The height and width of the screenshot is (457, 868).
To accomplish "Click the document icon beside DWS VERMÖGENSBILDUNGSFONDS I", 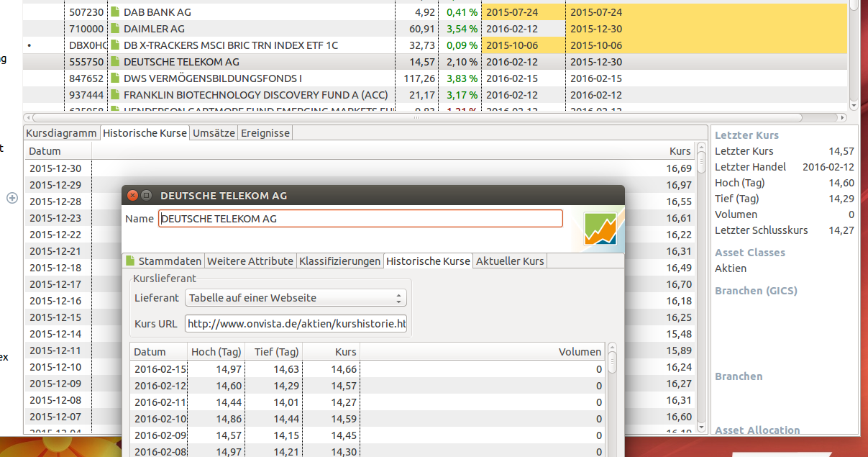I will (114, 78).
